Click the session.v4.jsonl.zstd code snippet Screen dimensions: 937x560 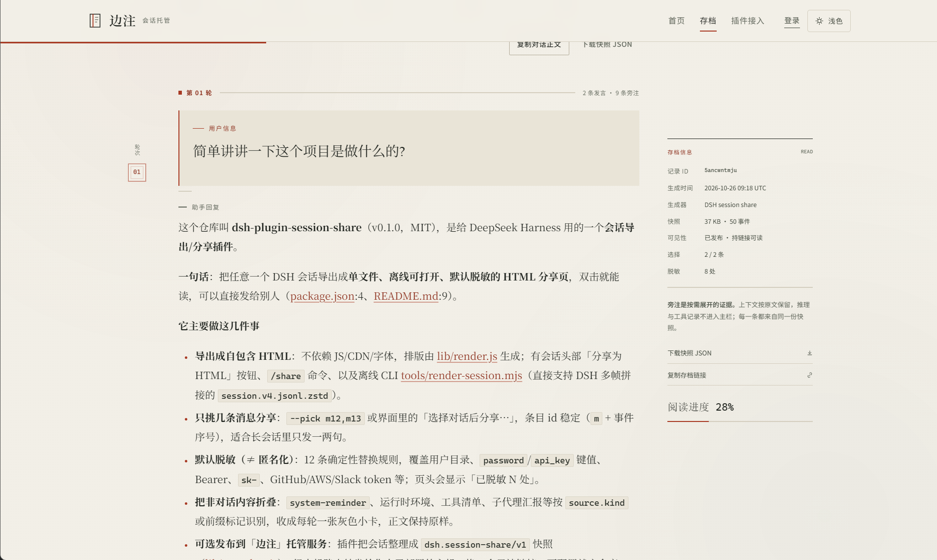click(275, 396)
